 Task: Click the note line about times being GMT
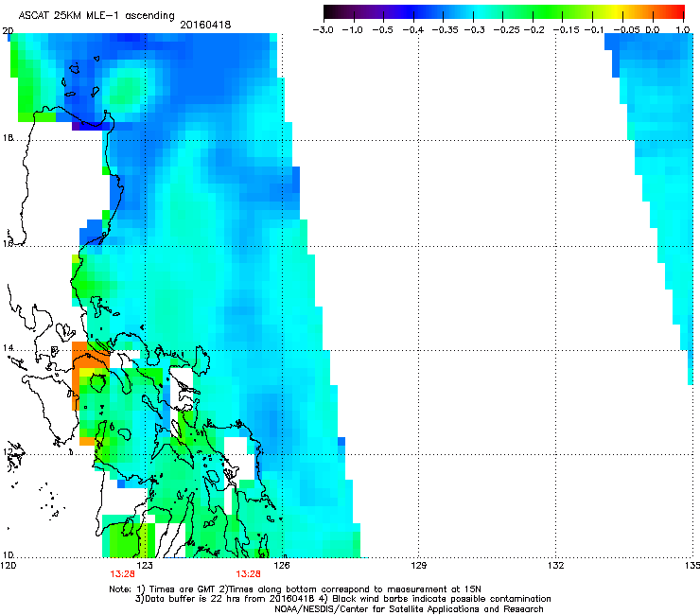294,589
